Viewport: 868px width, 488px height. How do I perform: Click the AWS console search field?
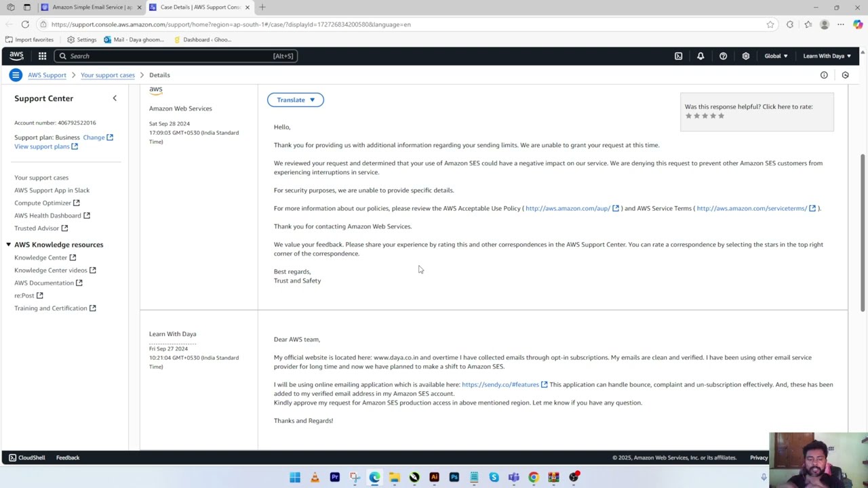(x=176, y=56)
